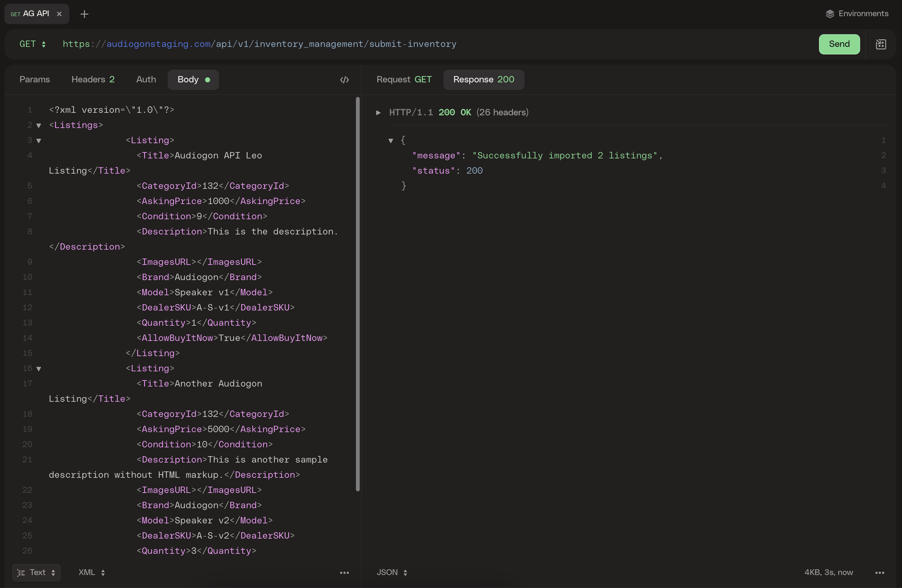The height and width of the screenshot is (588, 902).
Task: Click the AskingPrice 5000 line
Action: tap(221, 429)
